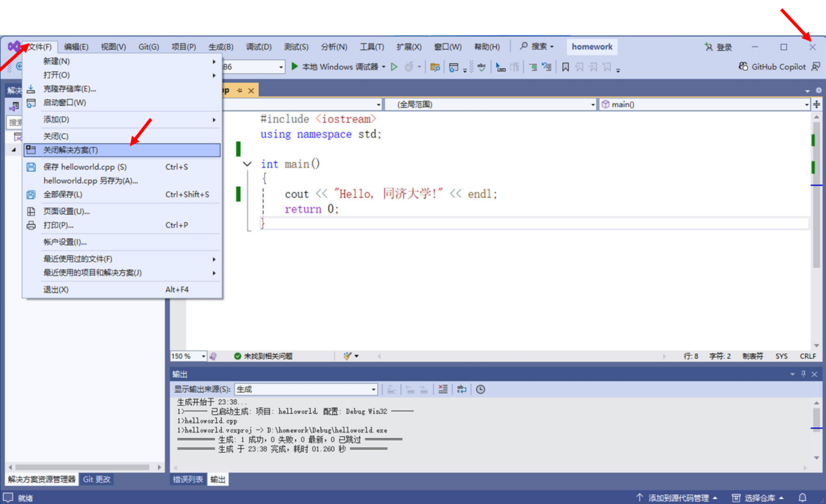Start without debugging using outline play icon
This screenshot has height=504, width=826.
click(x=394, y=67)
